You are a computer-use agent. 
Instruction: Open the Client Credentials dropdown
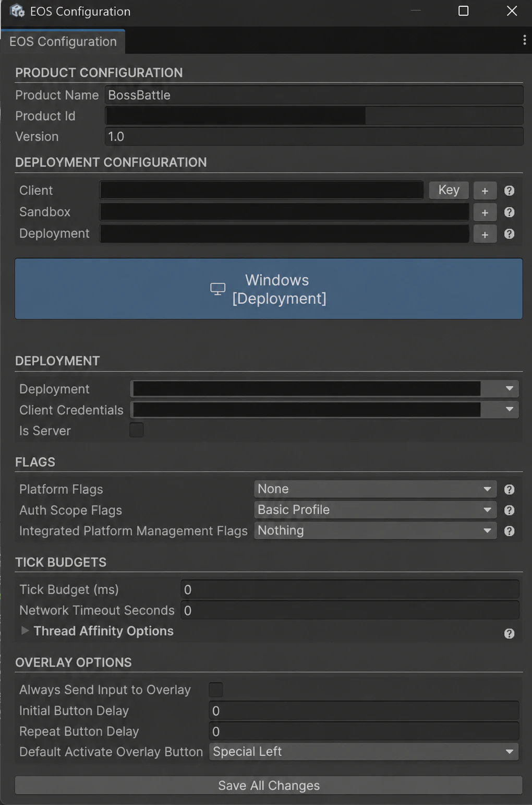point(324,409)
